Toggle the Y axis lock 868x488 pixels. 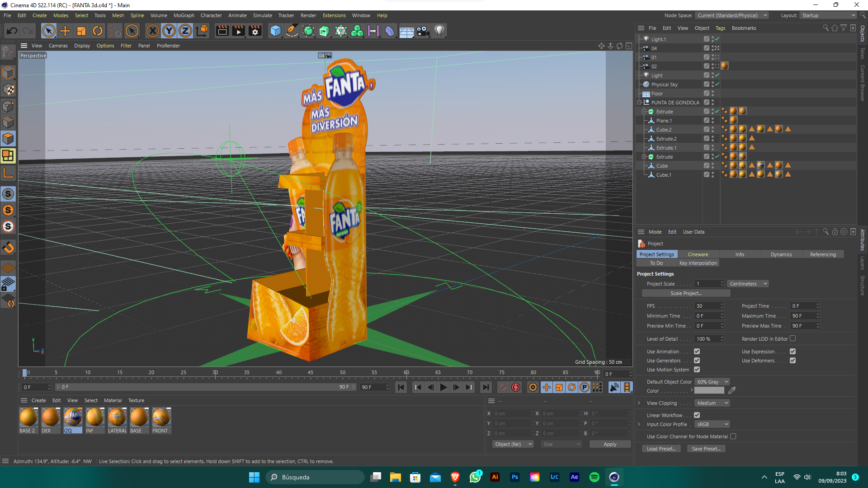[x=169, y=31]
